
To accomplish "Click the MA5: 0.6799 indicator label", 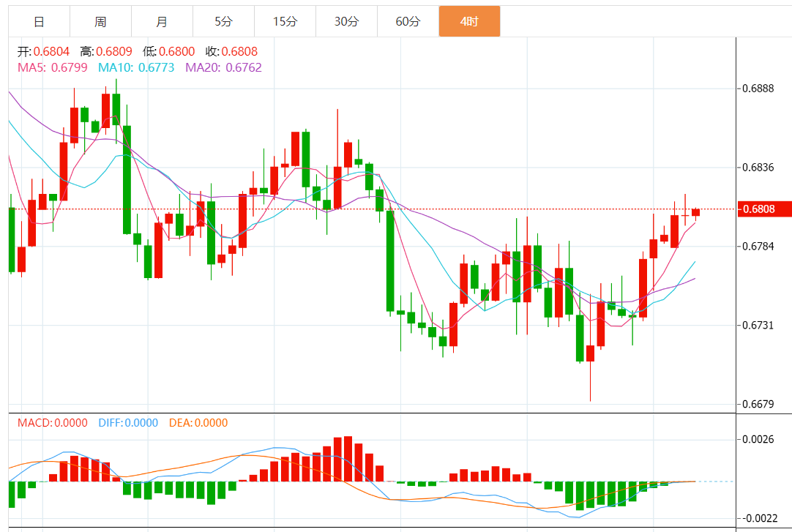I will pos(53,67).
